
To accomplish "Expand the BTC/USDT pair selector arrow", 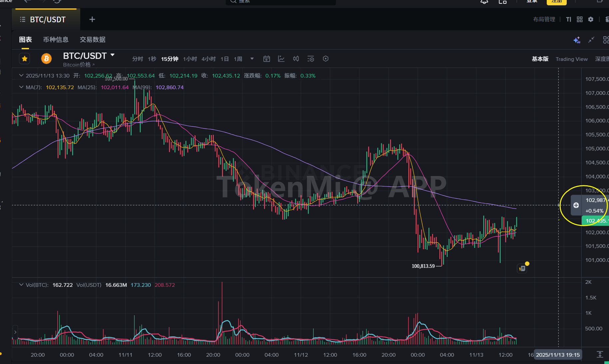I will pos(113,55).
